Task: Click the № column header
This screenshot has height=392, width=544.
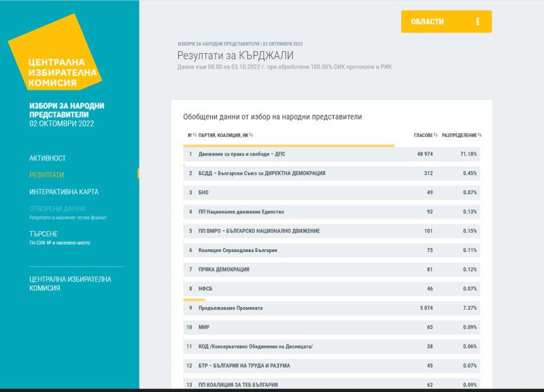Action: pyautogui.click(x=190, y=135)
